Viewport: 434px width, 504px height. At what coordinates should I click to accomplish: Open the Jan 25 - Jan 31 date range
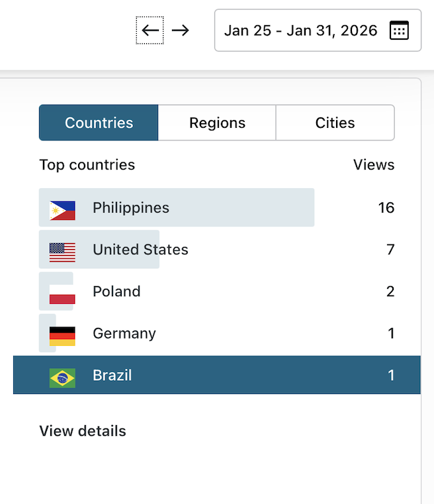[301, 30]
